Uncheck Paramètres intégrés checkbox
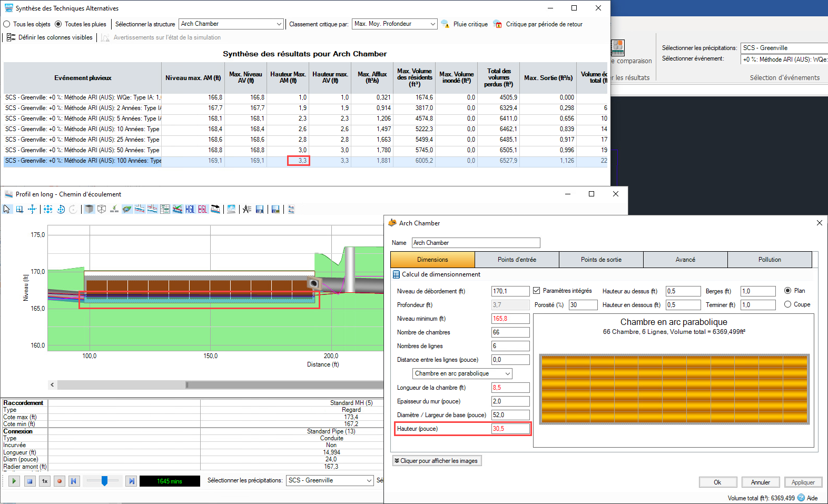This screenshot has height=504, width=828. [x=536, y=291]
